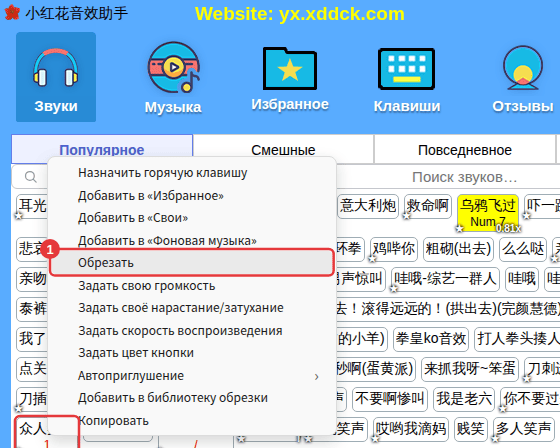Play the 打人拳头揍人 sound
560x448 pixels.
coord(517,339)
